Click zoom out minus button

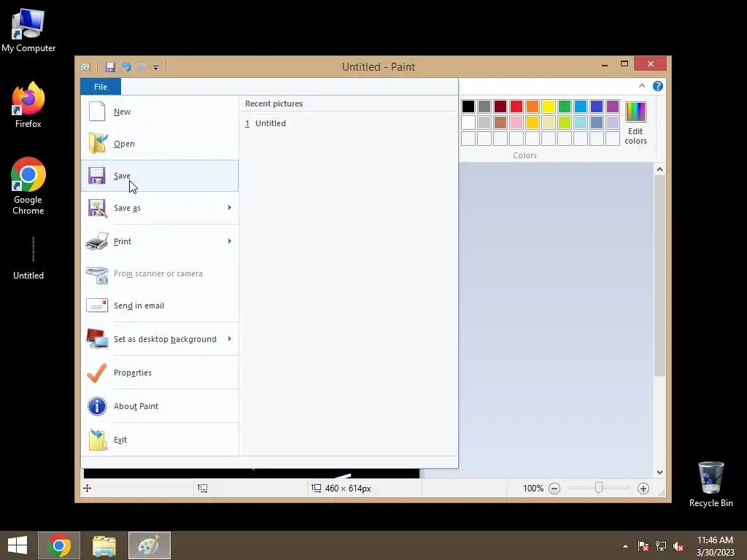pos(554,488)
